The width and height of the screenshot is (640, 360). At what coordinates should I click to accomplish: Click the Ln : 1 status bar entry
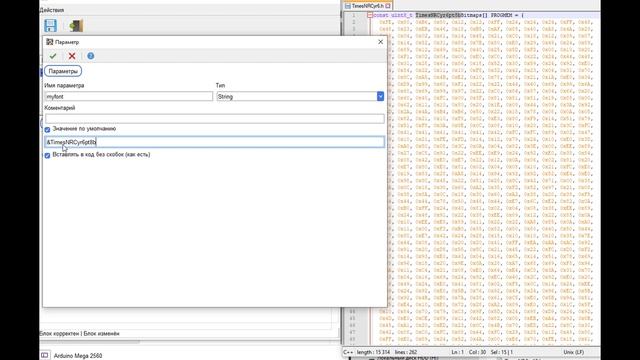coord(458,352)
